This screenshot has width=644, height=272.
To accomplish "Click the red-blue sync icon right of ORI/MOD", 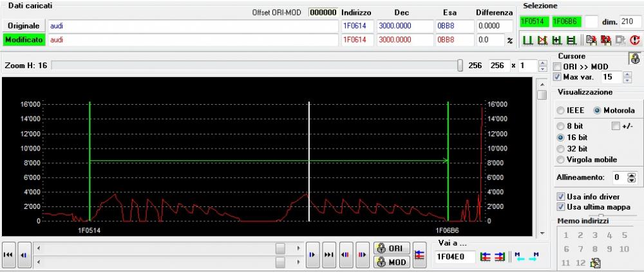I will click(x=419, y=255).
